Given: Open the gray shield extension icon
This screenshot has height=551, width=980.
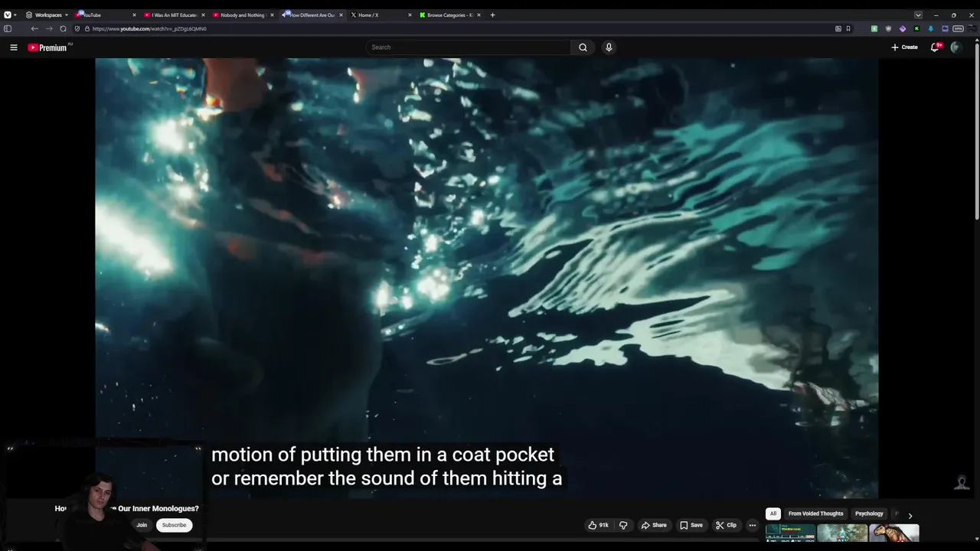Looking at the screenshot, I should point(888,28).
